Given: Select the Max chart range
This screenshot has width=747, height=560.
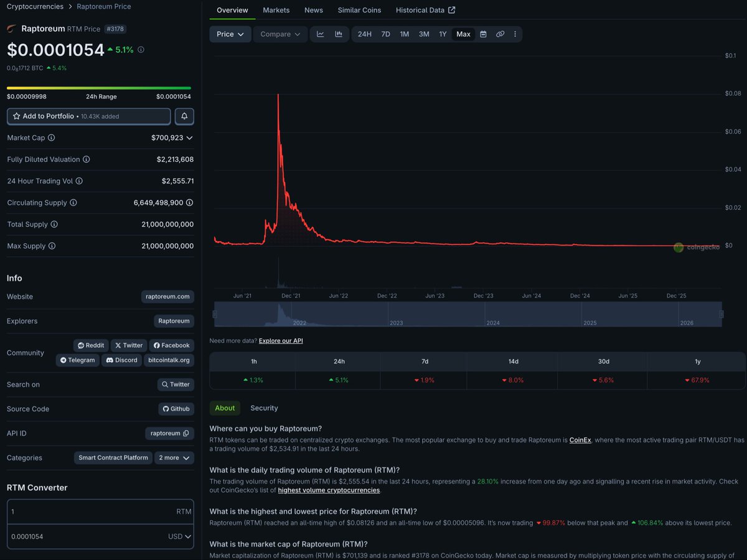Looking at the screenshot, I should pos(463,34).
